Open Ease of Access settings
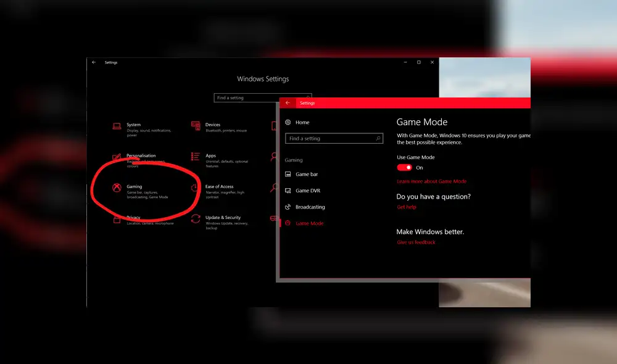The image size is (617, 364). (x=219, y=187)
